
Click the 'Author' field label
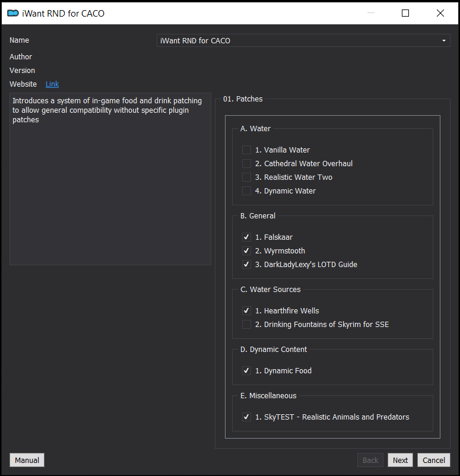coord(21,57)
